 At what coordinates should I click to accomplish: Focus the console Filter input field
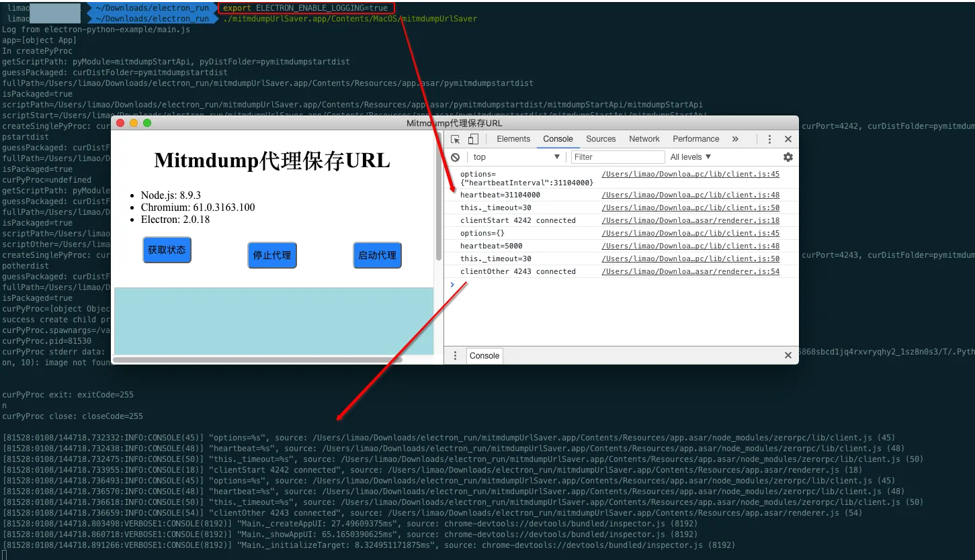click(616, 156)
